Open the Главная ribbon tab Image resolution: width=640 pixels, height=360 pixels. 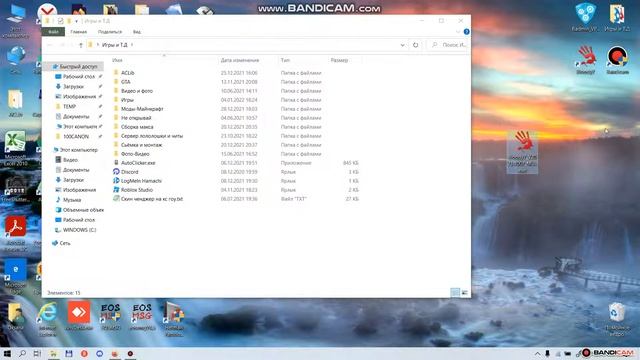(x=78, y=31)
